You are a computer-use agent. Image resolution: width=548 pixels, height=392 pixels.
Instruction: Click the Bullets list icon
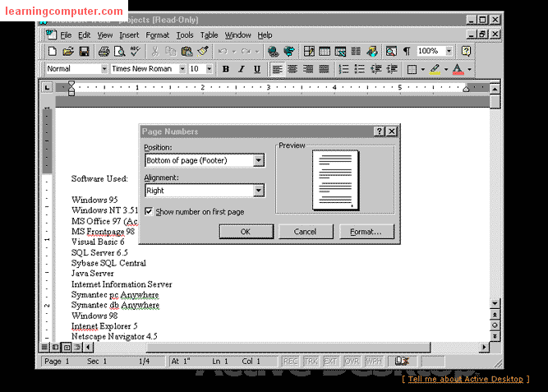pos(360,69)
